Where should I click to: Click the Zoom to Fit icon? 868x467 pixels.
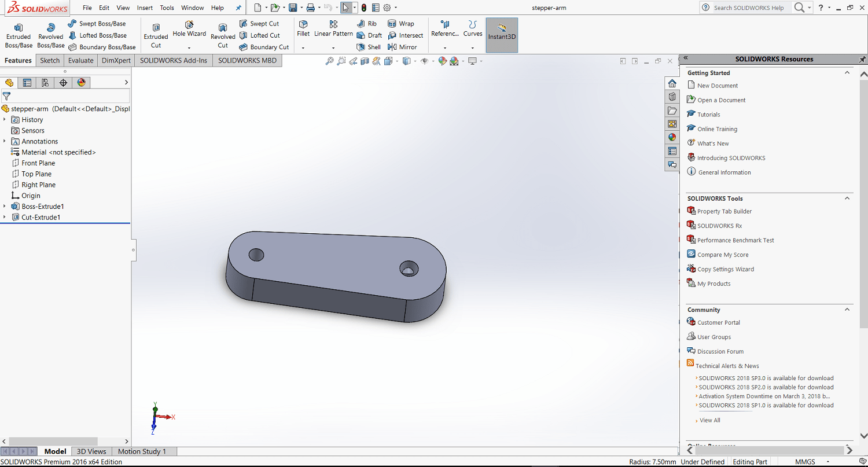click(329, 61)
